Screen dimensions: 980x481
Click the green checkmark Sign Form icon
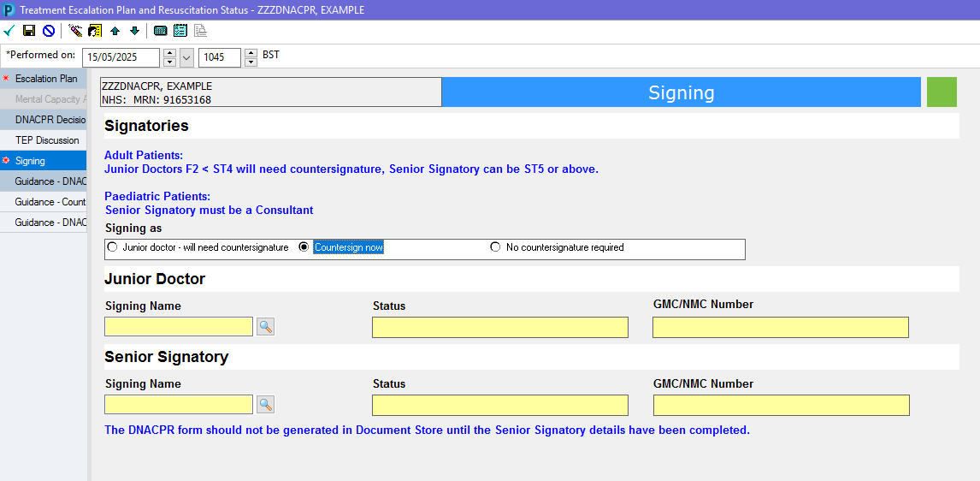(x=9, y=31)
